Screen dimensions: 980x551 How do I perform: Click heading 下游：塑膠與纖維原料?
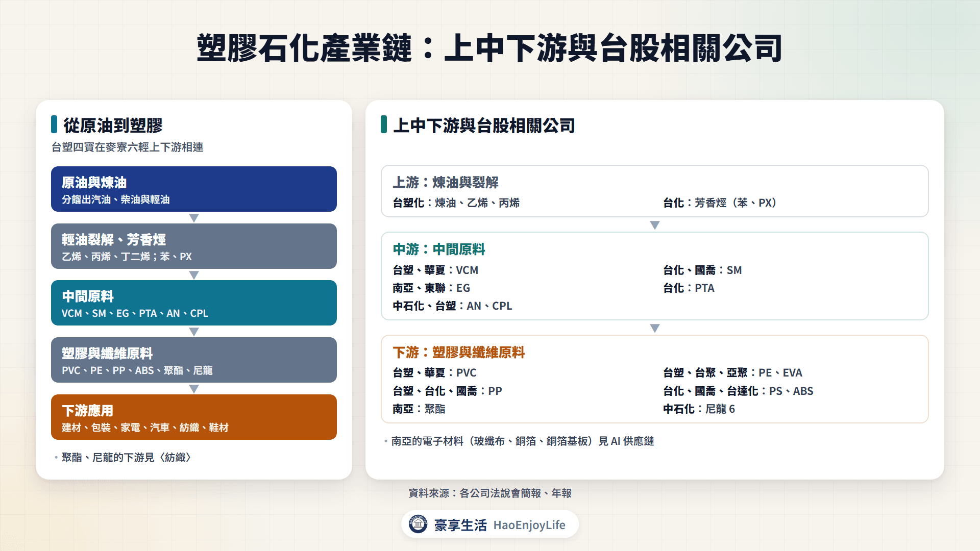coord(459,352)
